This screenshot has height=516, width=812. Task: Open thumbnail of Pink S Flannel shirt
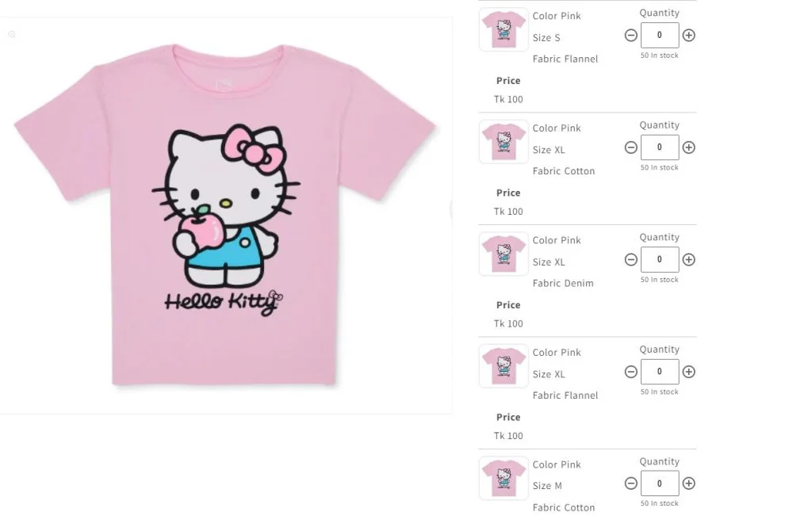click(504, 29)
